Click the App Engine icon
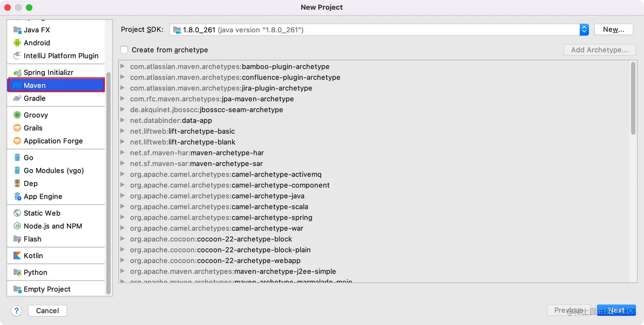This screenshot has width=644, height=325. 17,197
